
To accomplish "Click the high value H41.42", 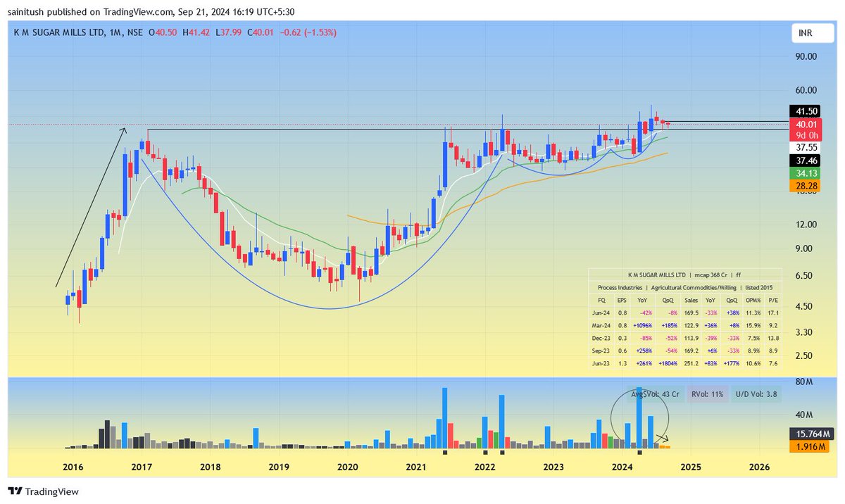I will (x=196, y=32).
